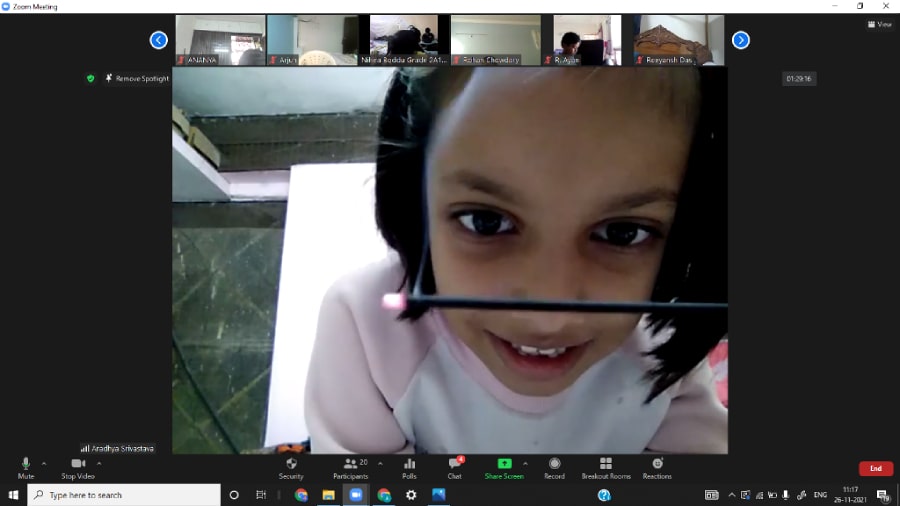
Task: Open the View layout menu
Action: point(880,24)
